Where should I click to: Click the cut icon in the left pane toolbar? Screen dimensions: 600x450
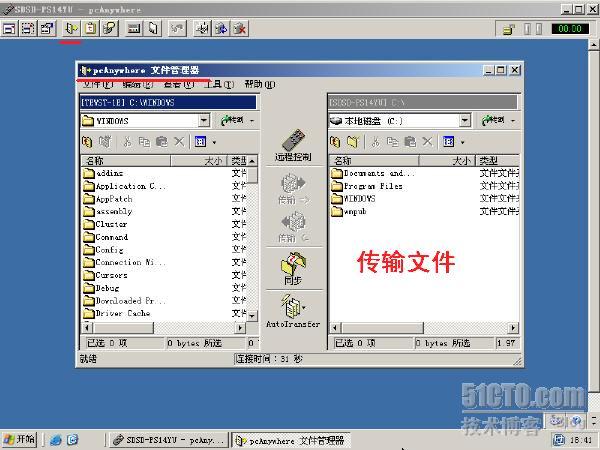tap(127, 142)
